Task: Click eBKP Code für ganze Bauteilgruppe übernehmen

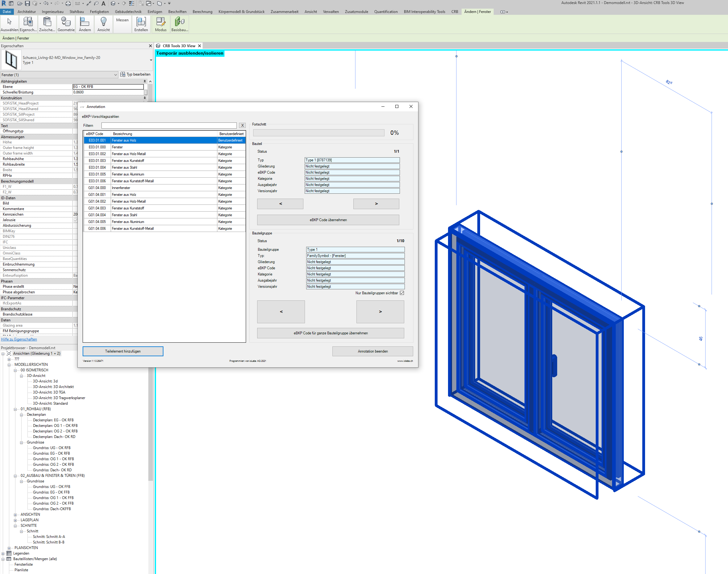Action: pos(331,333)
